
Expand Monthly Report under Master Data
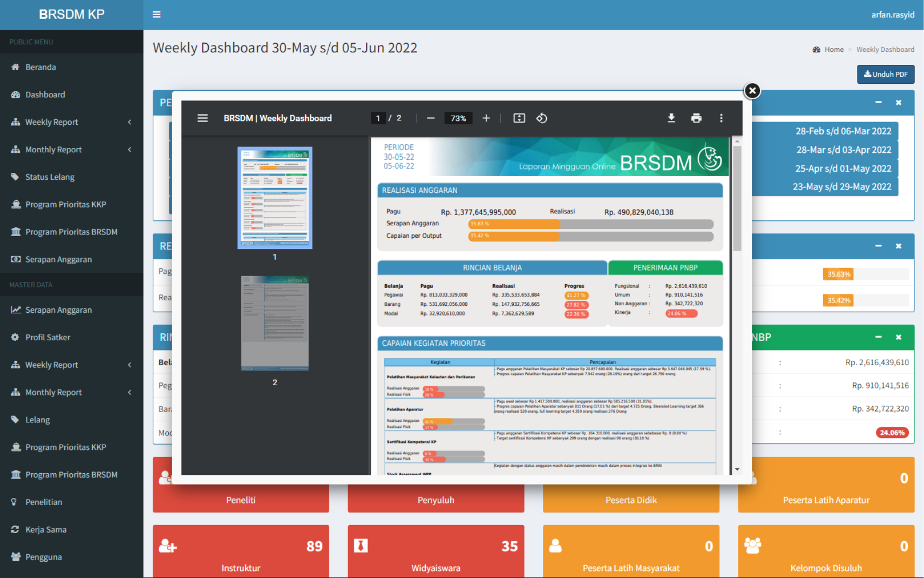pos(71,392)
